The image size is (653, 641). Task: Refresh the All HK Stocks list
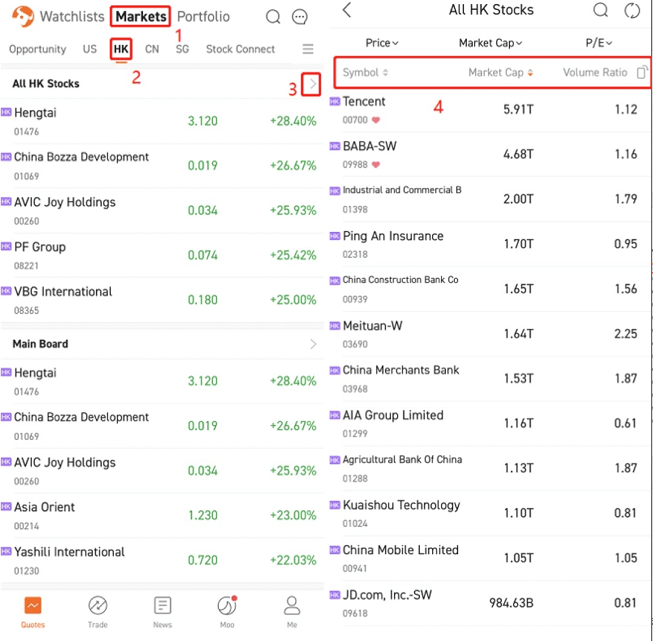click(x=632, y=10)
